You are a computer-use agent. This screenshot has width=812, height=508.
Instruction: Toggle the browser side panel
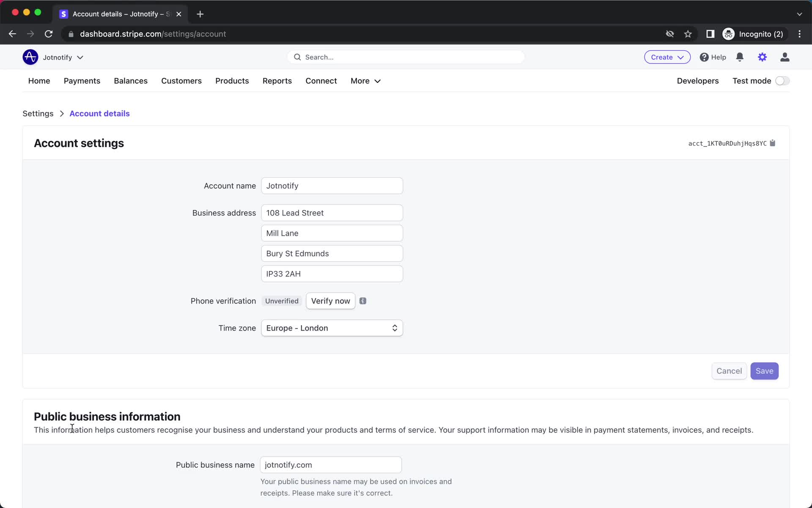click(710, 34)
